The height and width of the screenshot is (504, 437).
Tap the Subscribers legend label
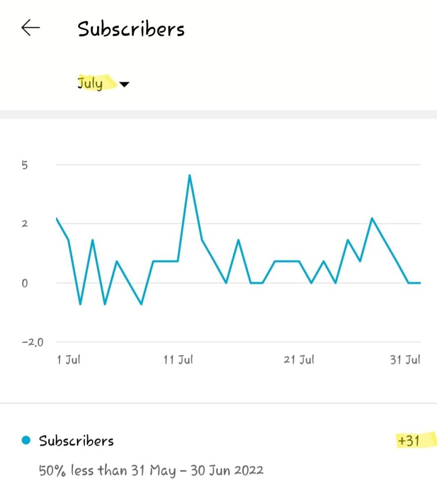(76, 440)
